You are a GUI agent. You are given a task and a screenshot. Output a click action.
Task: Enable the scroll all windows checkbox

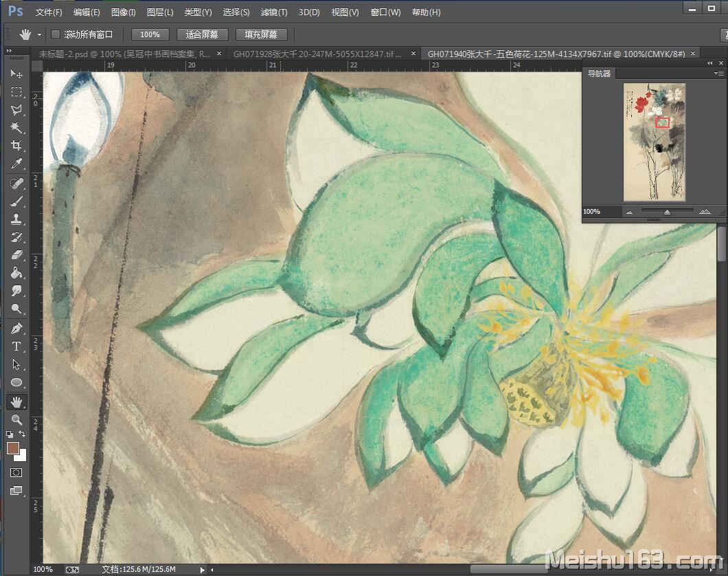tap(56, 34)
